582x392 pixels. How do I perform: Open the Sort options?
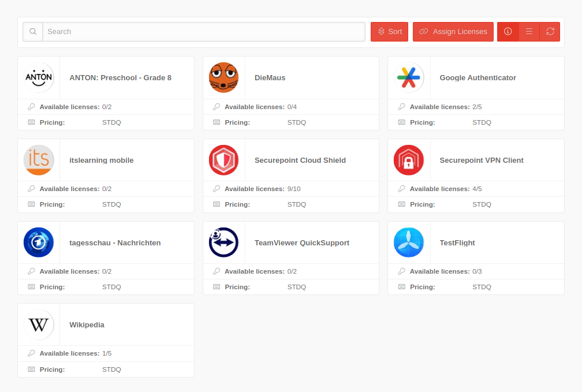389,32
